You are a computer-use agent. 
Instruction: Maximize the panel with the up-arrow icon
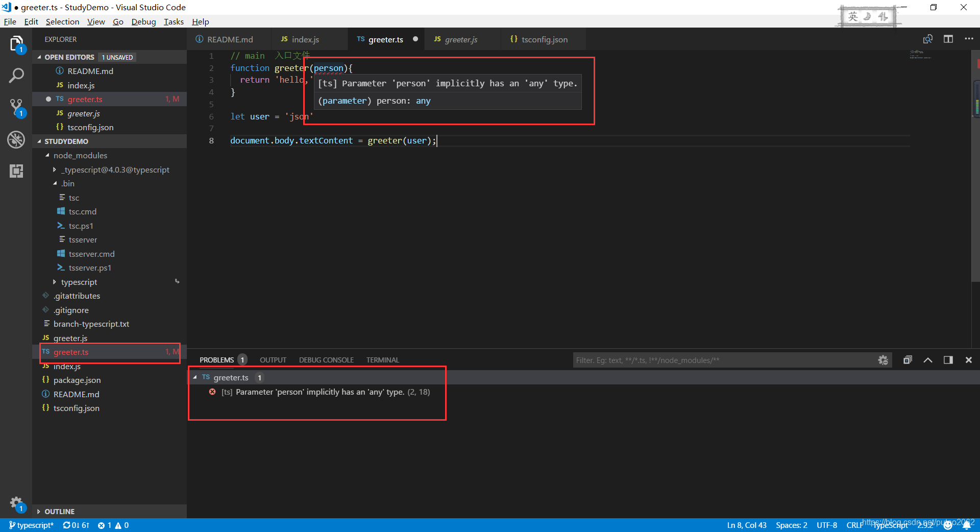[x=928, y=360]
